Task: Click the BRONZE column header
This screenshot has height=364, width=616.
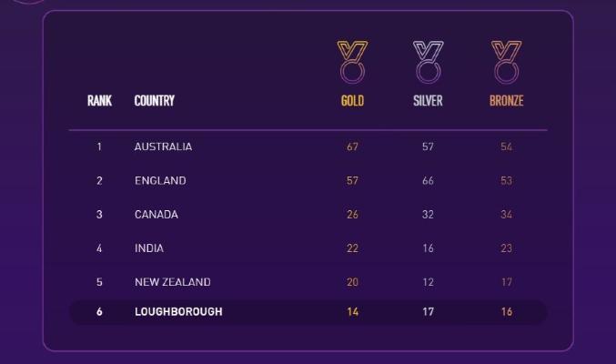Action: pyautogui.click(x=506, y=100)
